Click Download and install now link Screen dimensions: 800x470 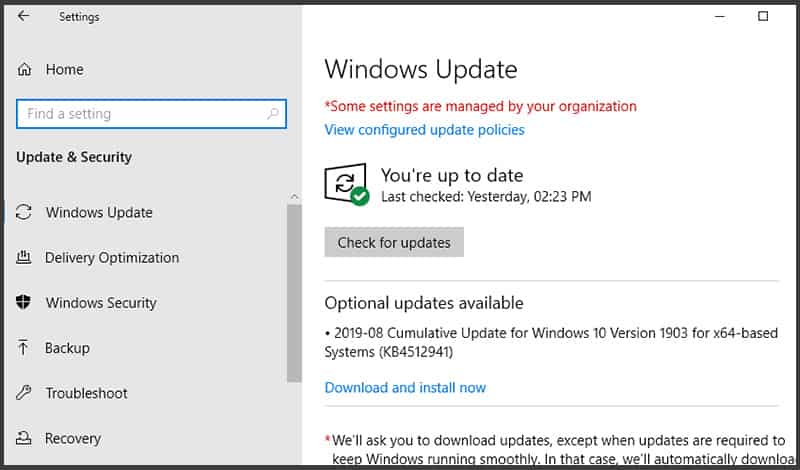405,388
